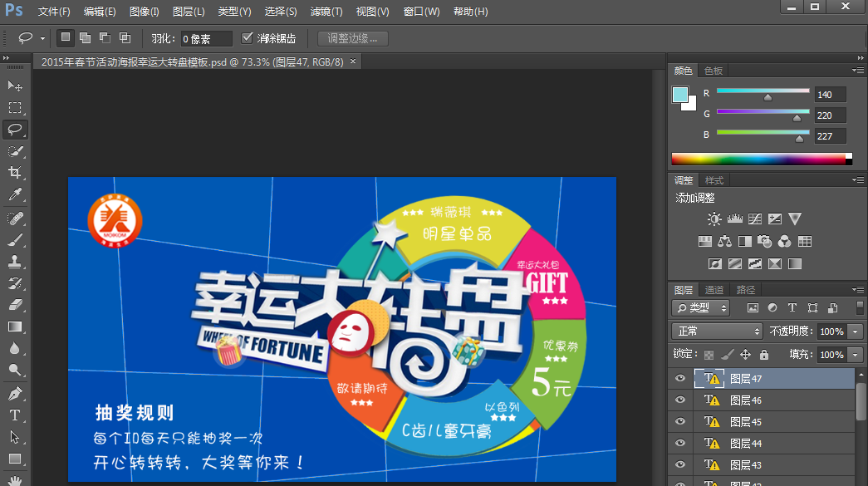Hide layer 图层 47
This screenshot has height=486, width=868.
pyautogui.click(x=680, y=379)
